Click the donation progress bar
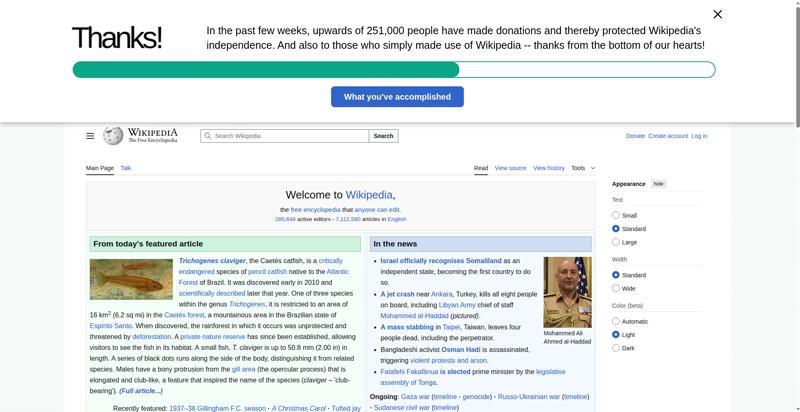The image size is (800, 412). pos(393,70)
